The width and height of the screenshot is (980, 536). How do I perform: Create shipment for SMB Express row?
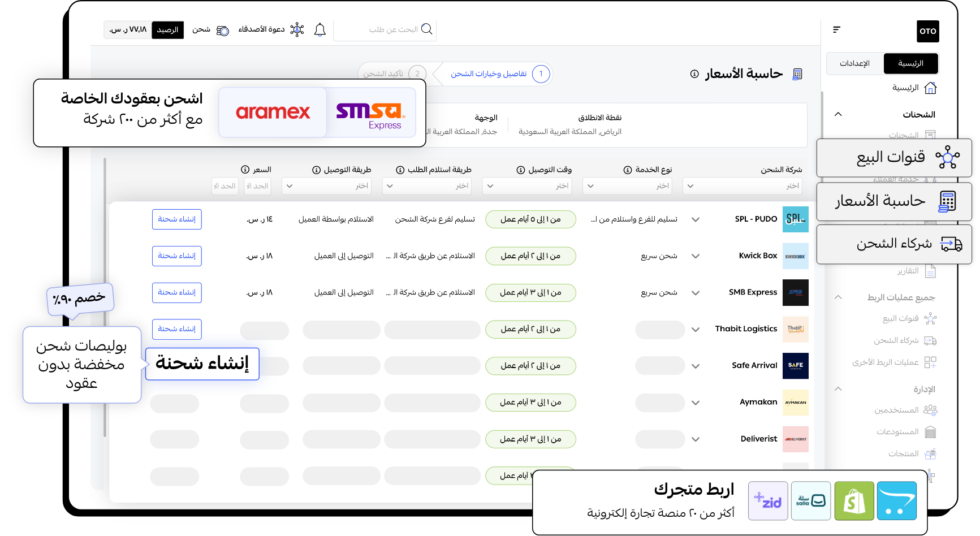(x=177, y=292)
